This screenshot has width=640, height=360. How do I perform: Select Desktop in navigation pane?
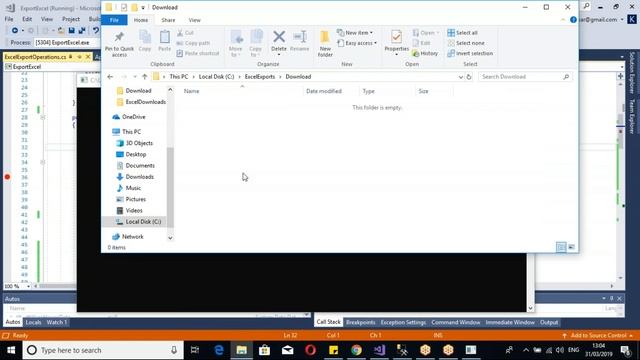131,154
